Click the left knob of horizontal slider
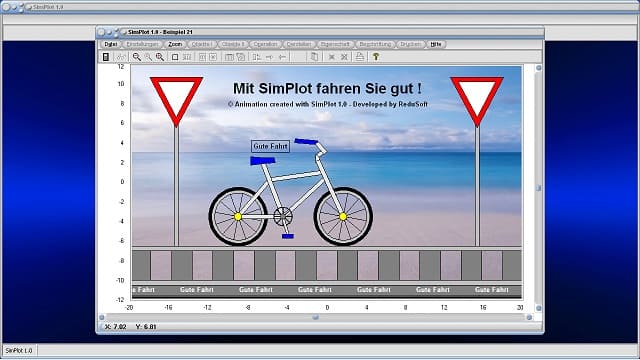Screen dimensions: 640x360 102,317
